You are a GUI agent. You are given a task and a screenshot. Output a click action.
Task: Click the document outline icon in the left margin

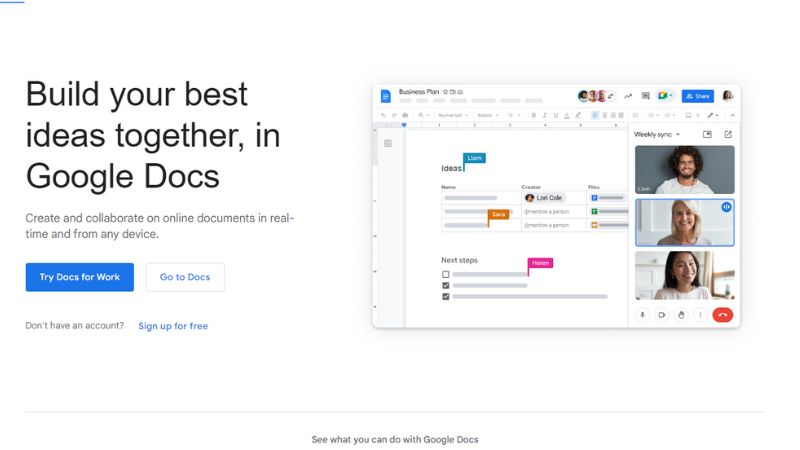(x=388, y=143)
